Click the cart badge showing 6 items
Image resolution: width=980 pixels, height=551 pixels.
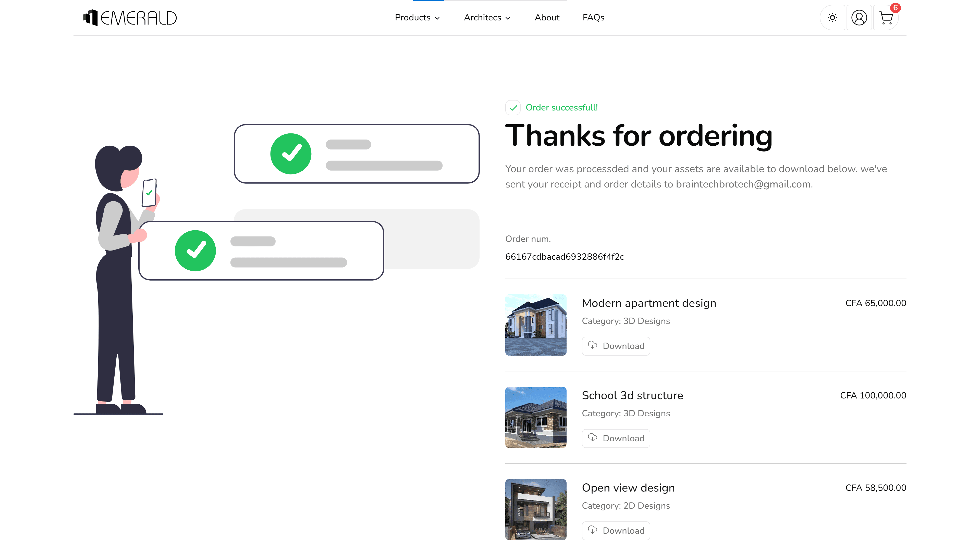[x=896, y=8]
